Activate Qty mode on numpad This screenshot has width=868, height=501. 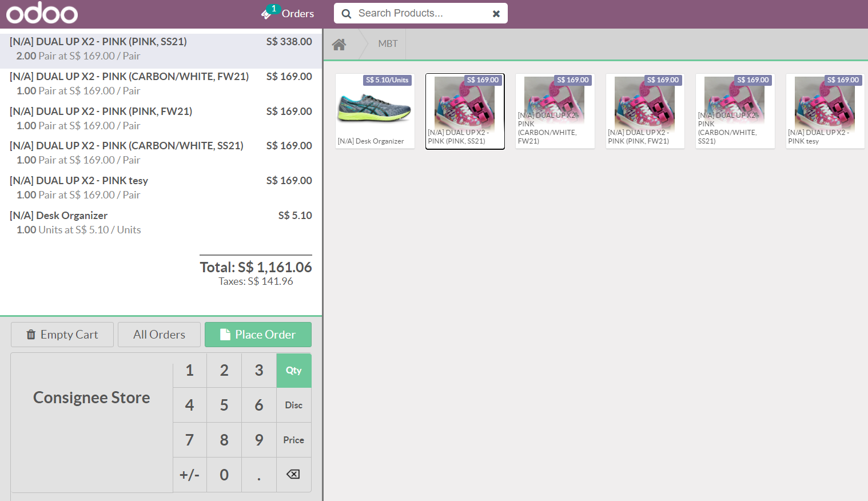[293, 370]
